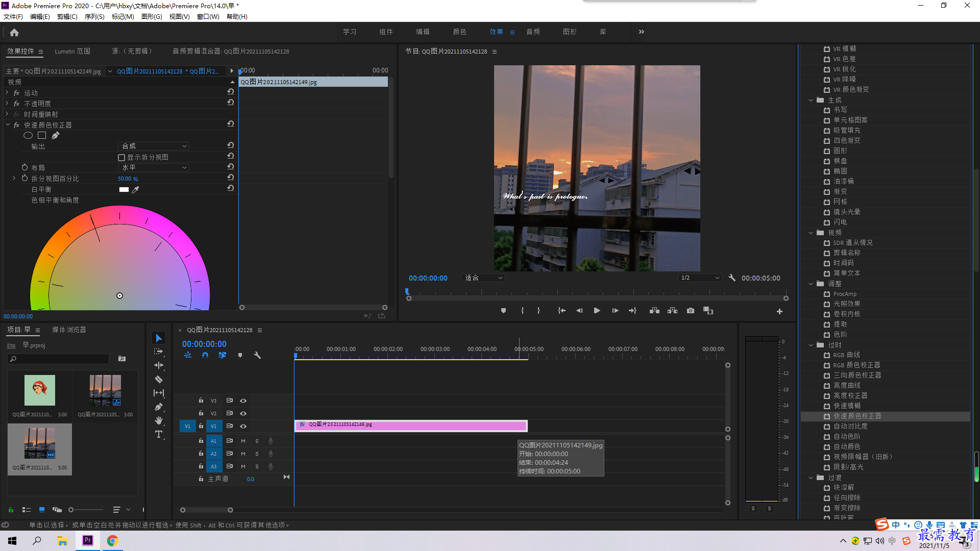Image resolution: width=980 pixels, height=551 pixels.
Task: Open the button editor plus icon
Action: (x=779, y=311)
